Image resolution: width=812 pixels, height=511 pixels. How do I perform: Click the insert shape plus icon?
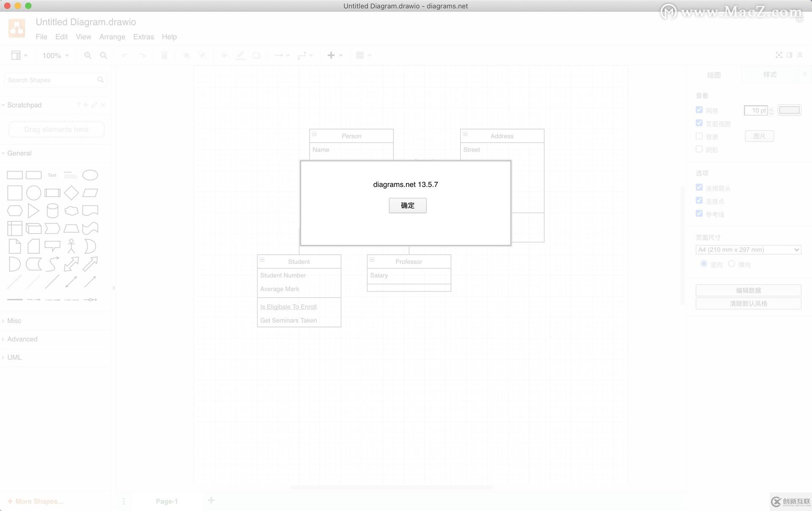tap(331, 55)
